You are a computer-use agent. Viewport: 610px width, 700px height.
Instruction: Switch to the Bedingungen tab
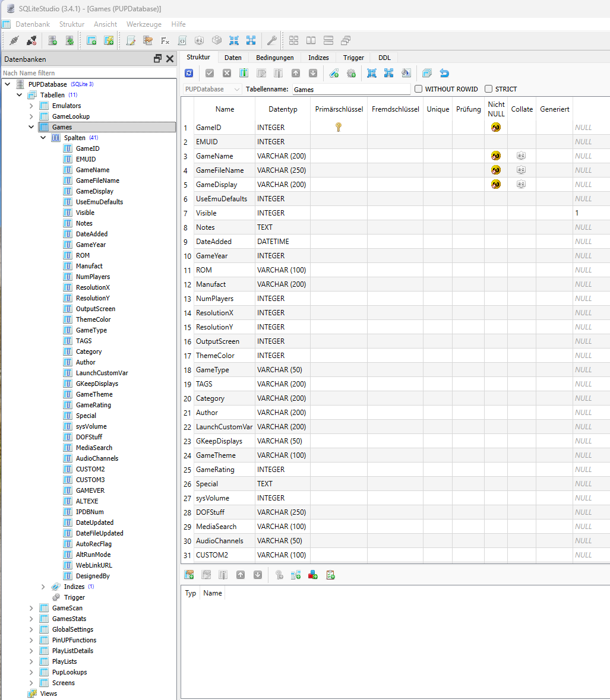(274, 58)
